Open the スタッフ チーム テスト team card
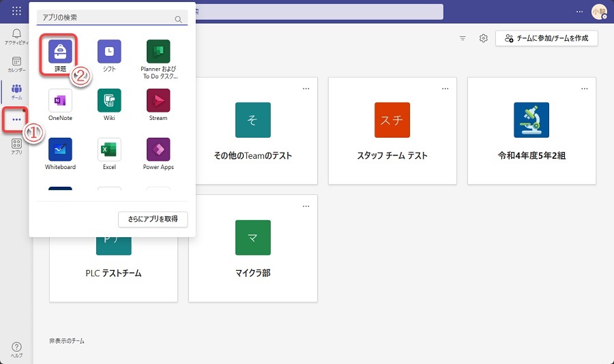 click(392, 131)
